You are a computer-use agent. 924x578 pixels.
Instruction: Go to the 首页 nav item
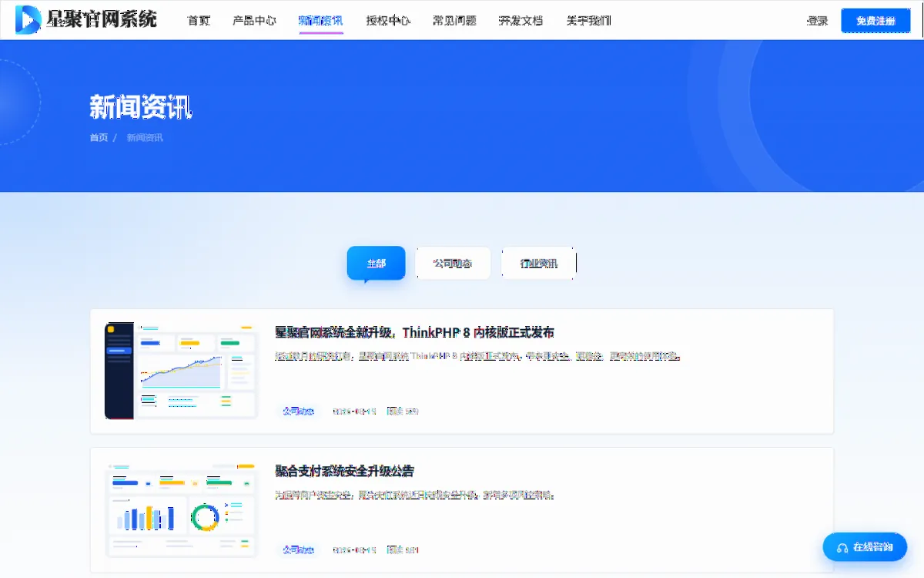tap(199, 21)
